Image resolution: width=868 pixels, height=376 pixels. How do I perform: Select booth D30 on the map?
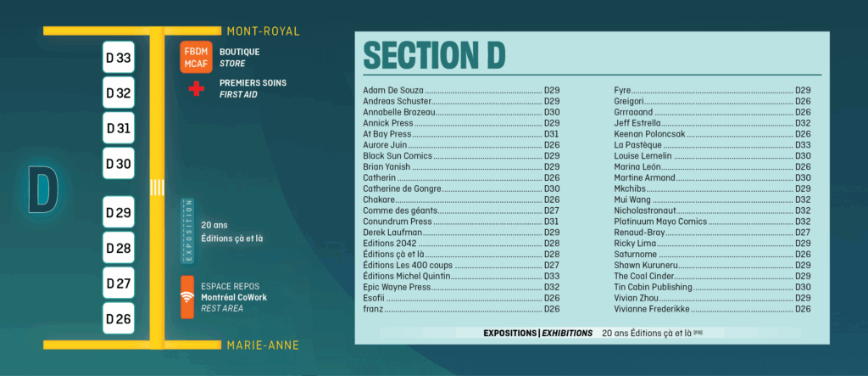click(118, 164)
